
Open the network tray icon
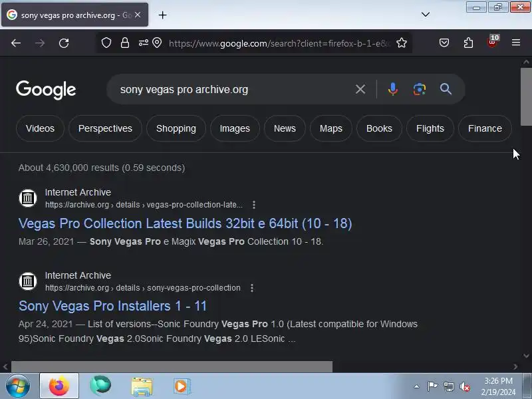coord(448,386)
